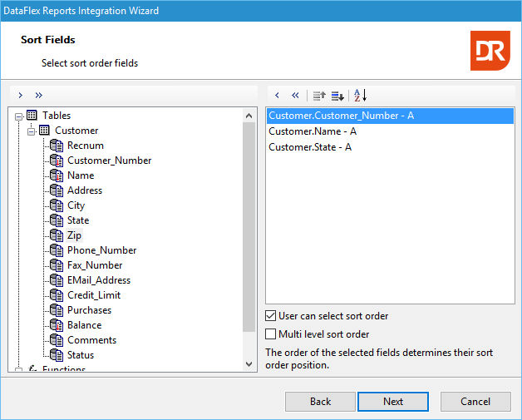Click the Balance field icon

57,325
